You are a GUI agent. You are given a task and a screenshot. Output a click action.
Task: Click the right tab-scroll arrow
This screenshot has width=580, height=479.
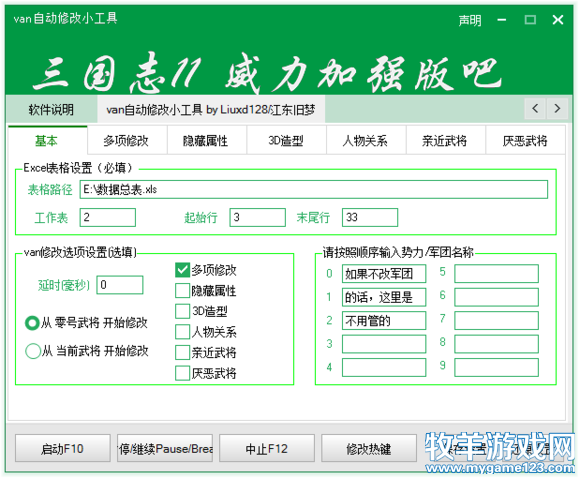click(557, 109)
